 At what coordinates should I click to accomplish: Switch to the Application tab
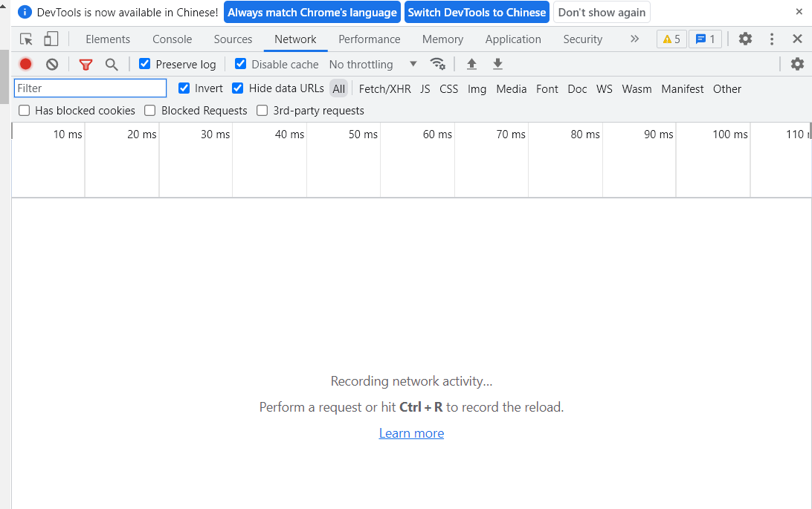pyautogui.click(x=513, y=39)
